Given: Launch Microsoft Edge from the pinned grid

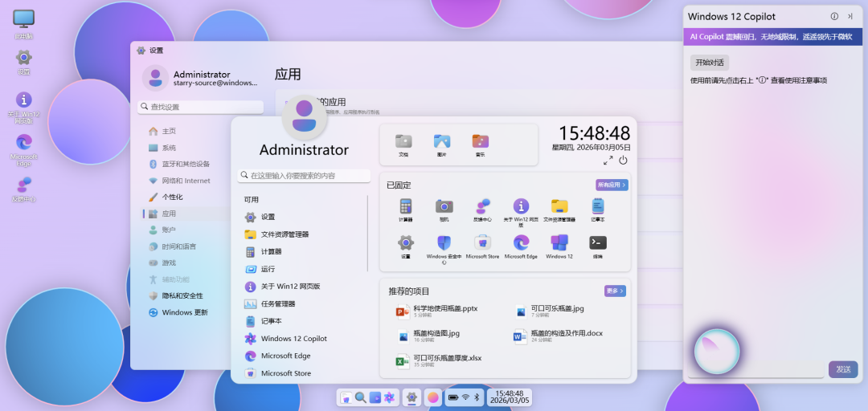Looking at the screenshot, I should click(521, 246).
